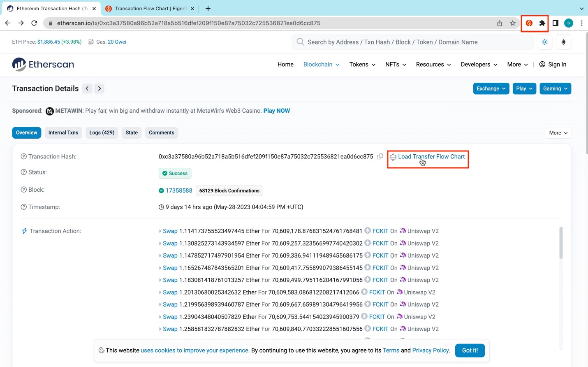Share this page using the share icon
Screen dimensions: 588x367
tap(500, 23)
